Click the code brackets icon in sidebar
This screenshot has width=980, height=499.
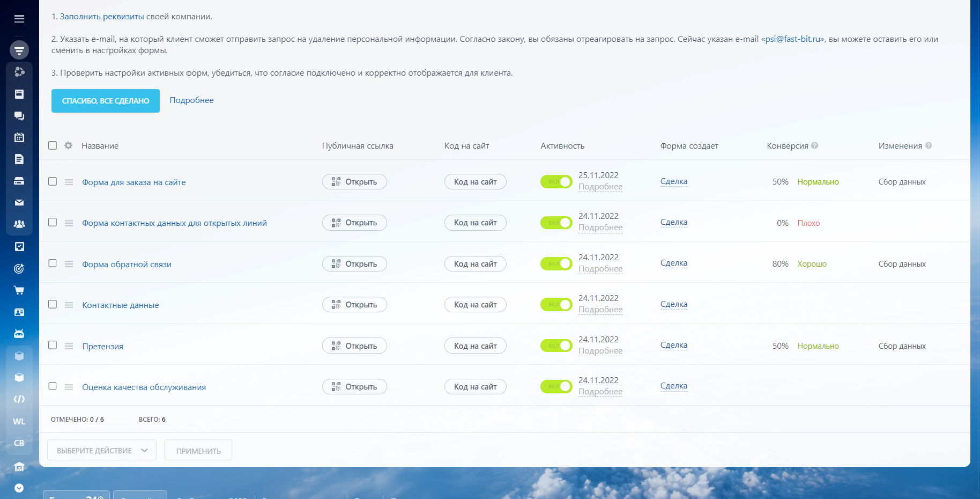click(19, 399)
